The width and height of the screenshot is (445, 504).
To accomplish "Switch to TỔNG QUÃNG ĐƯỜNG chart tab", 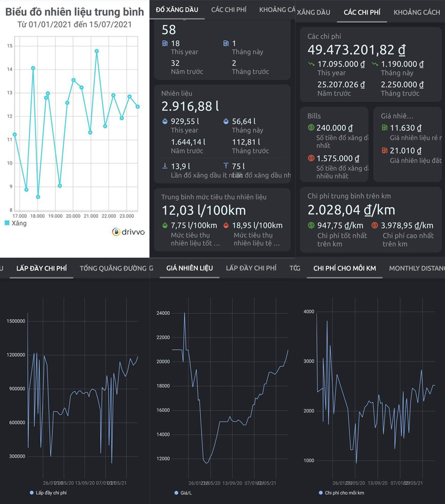I will (x=113, y=268).
